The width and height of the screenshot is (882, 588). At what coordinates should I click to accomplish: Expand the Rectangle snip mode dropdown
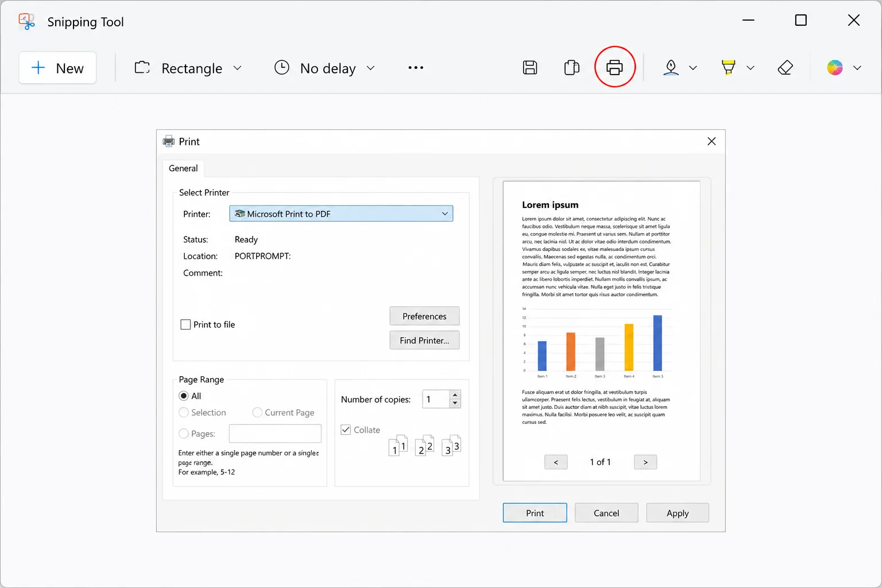click(x=237, y=68)
